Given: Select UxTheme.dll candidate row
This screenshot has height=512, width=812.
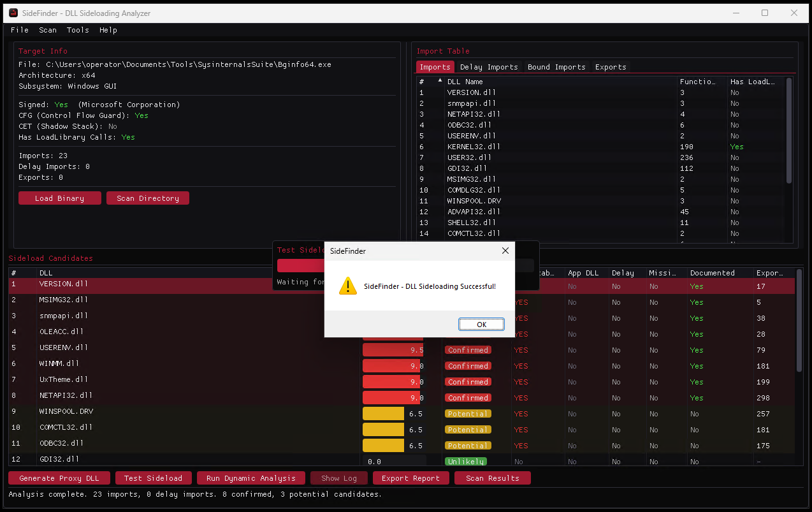Looking at the screenshot, I should 402,381.
